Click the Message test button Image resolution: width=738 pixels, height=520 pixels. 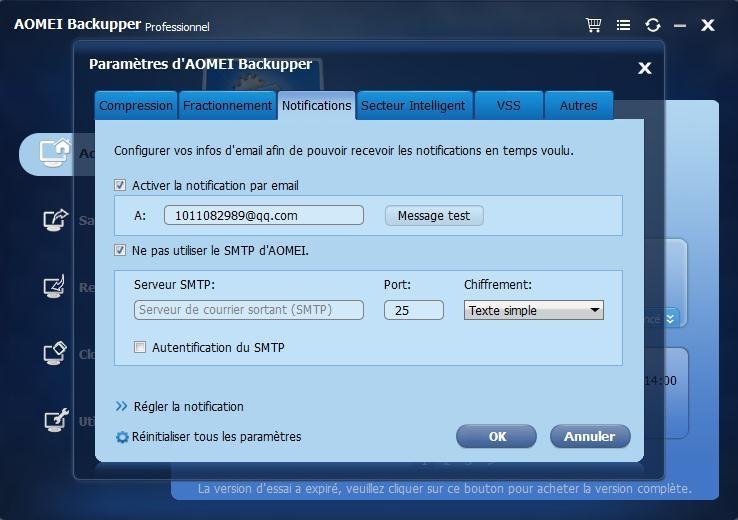tap(434, 216)
